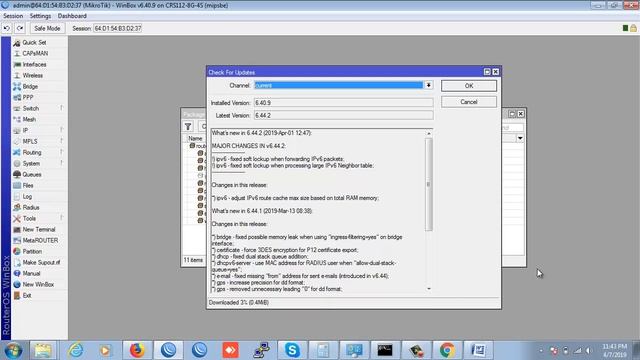Viewport: 640px width, 360px height.
Task: Click '11 items' status in Package List
Action: pyautogui.click(x=193, y=260)
